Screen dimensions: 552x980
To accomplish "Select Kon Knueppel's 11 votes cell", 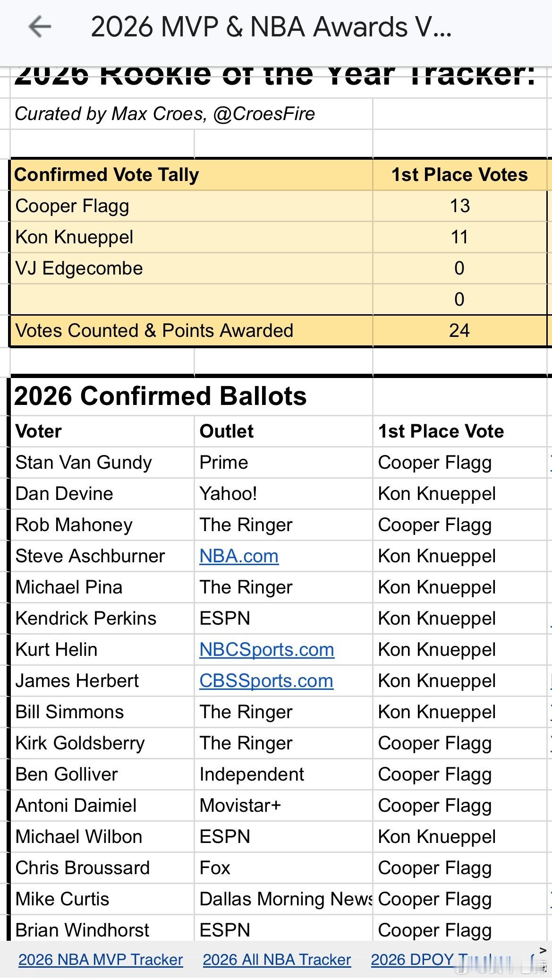I will 459,237.
